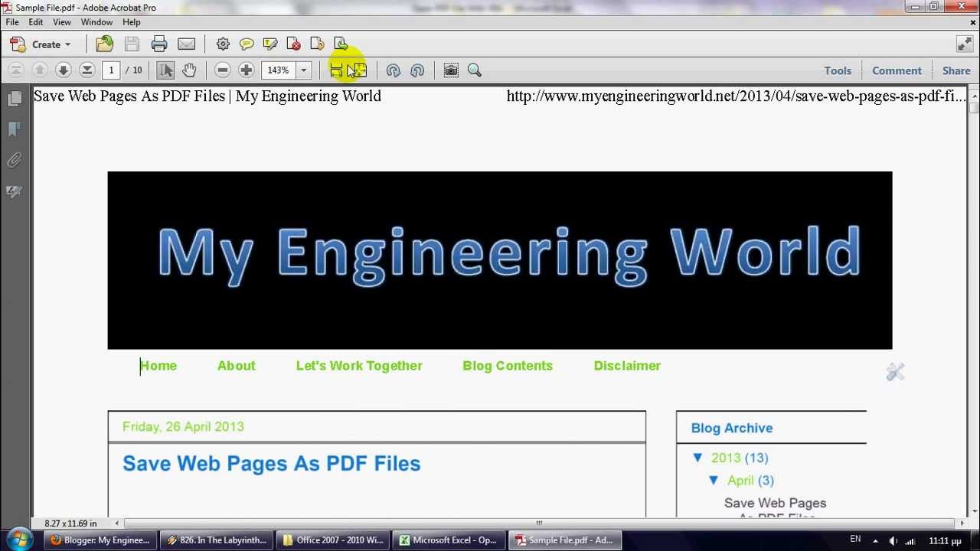Open the Comment pane
The height and width of the screenshot is (551, 980).
(x=897, y=70)
